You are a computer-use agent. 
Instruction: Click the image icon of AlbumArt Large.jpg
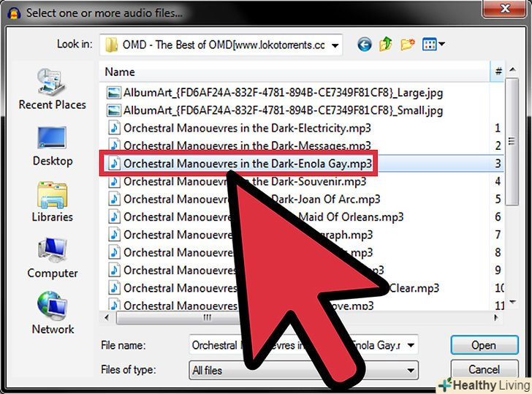tap(114, 93)
